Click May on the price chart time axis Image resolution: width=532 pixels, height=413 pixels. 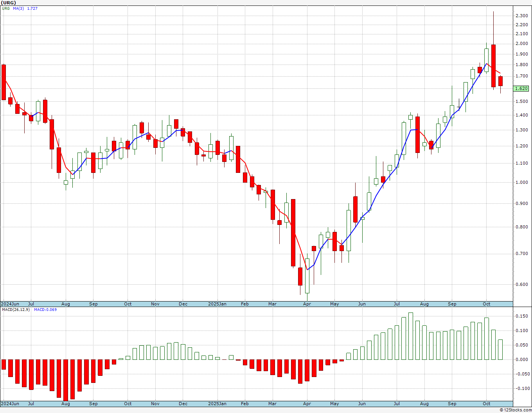[x=334, y=304]
